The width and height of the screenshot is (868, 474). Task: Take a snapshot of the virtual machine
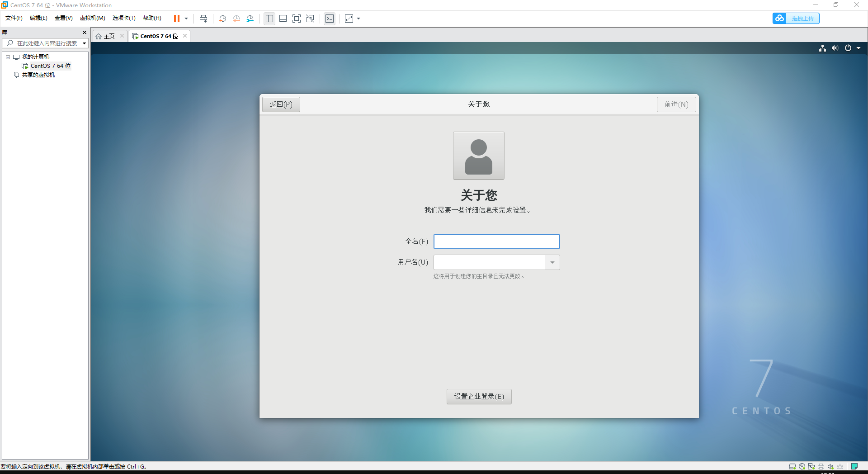click(223, 19)
